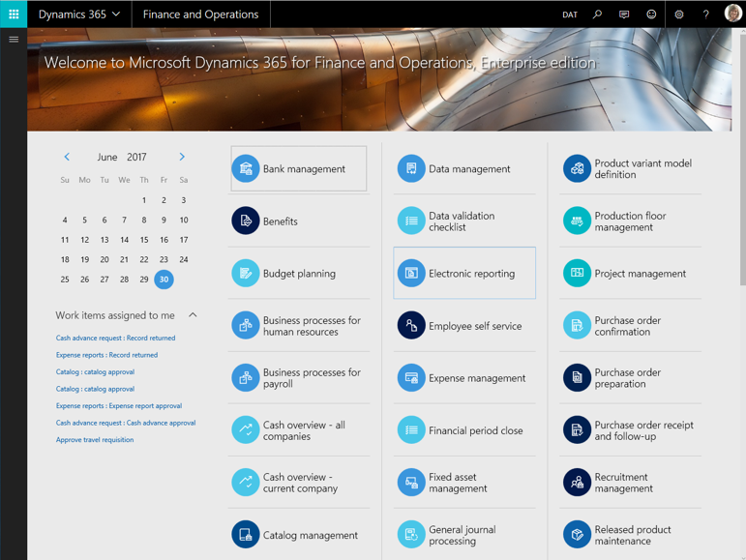
Task: Click Purchase order receipt and follow-up icon
Action: pos(577,429)
